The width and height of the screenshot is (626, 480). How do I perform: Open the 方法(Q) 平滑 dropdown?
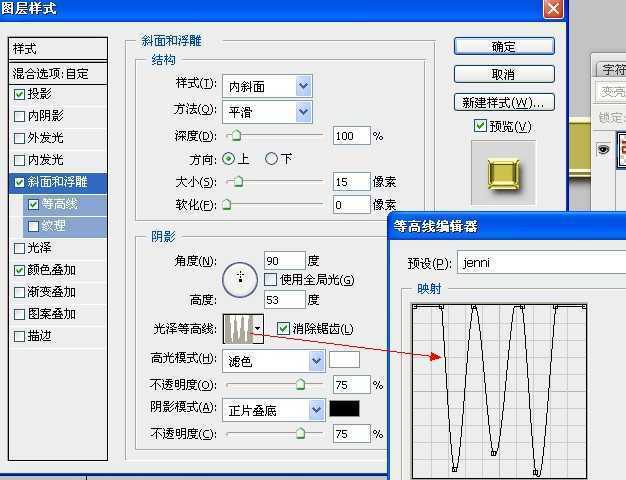267,112
